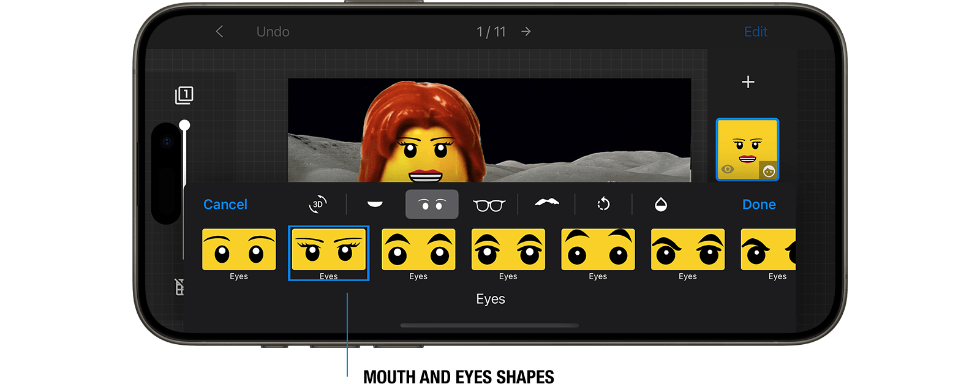Open the layers icon showing 1
This screenshot has width=980, height=384.
(x=184, y=95)
